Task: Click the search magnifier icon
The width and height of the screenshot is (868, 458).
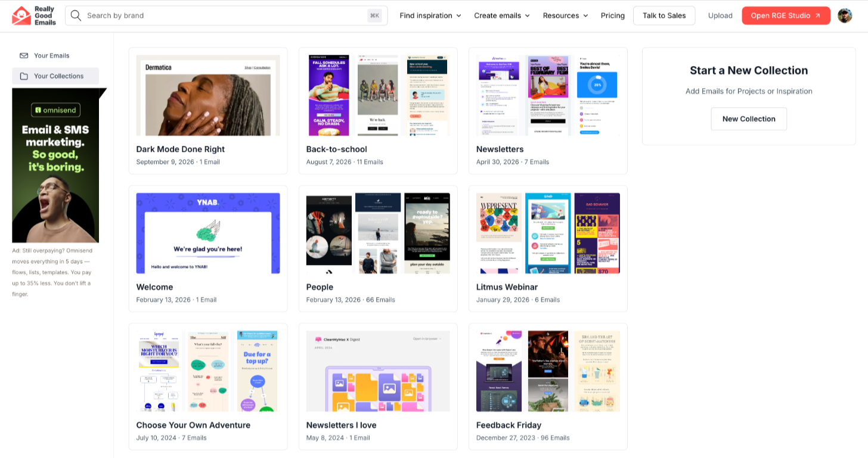Action: tap(76, 15)
